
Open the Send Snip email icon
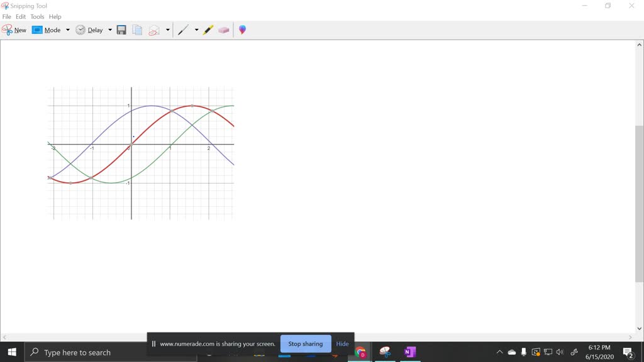tap(155, 30)
